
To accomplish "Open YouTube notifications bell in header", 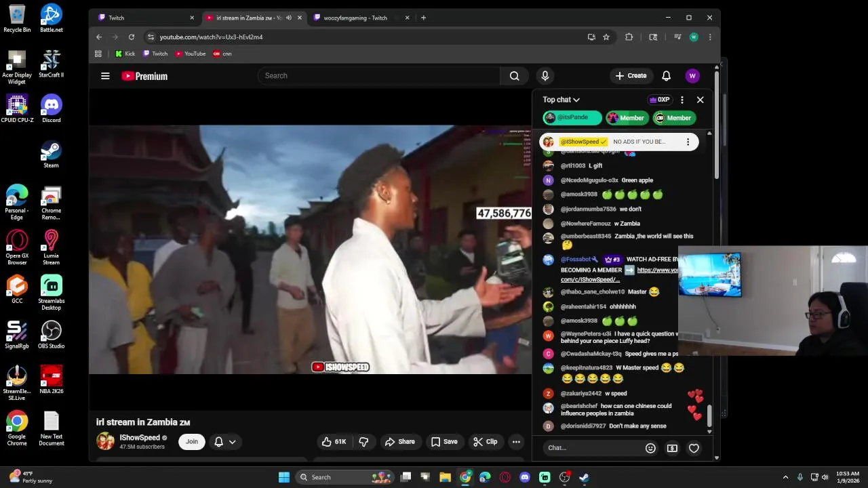I will (x=666, y=76).
